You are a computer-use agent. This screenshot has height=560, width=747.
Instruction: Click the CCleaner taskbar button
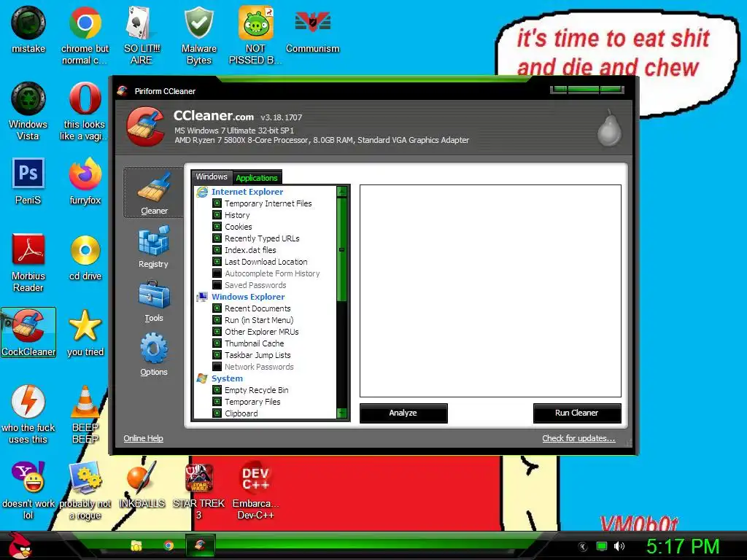(x=200, y=545)
